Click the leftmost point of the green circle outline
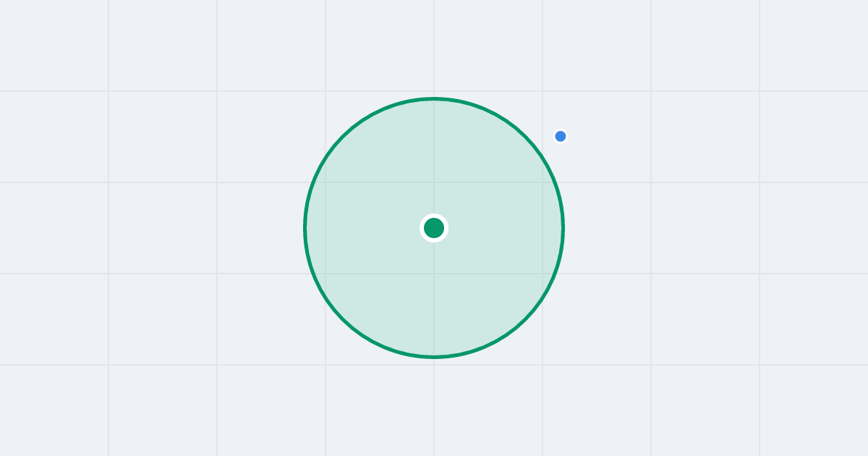 click(305, 228)
